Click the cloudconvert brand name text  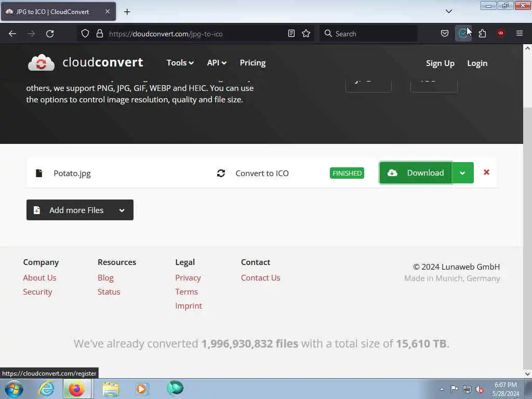pyautogui.click(x=103, y=62)
